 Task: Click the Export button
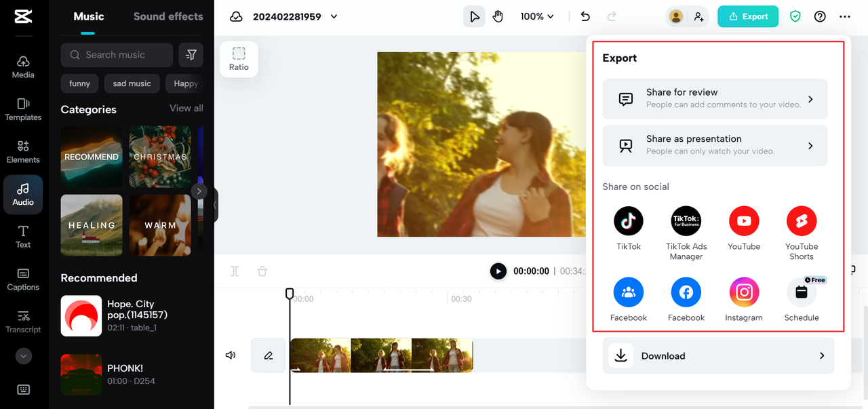coord(749,16)
